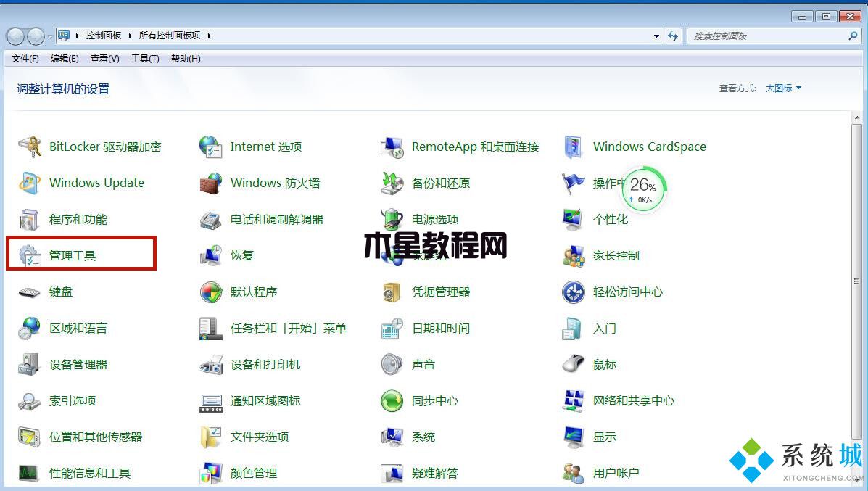
Task: Click the vertical scrollbar thumb
Action: (857, 281)
